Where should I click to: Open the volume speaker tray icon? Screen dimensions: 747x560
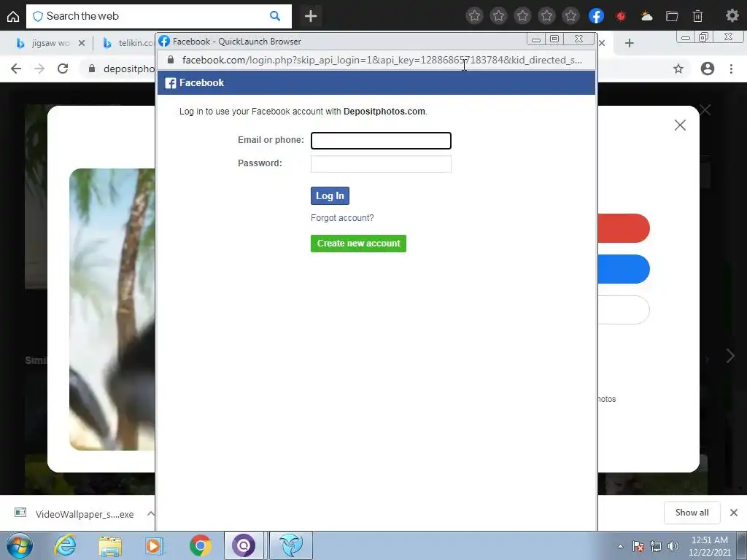tap(673, 546)
